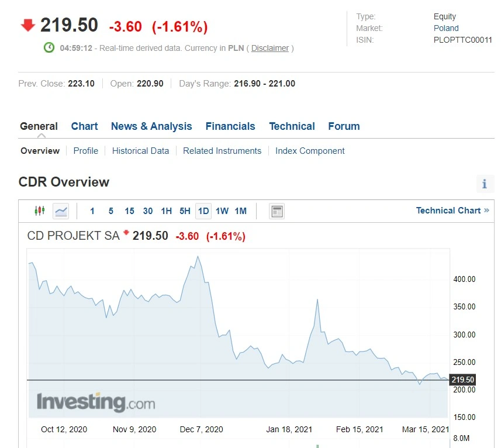
Task: Click the 400.00 price axis label
Action: [x=464, y=279]
